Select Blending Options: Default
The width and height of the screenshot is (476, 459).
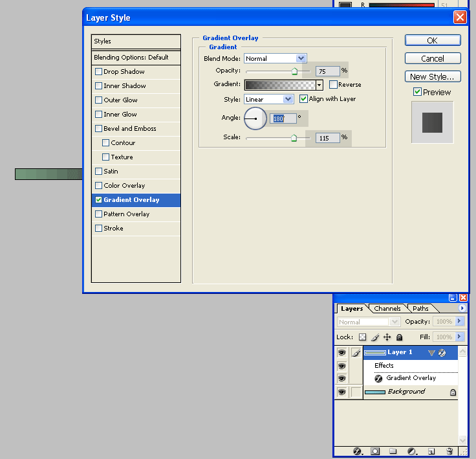(136, 58)
